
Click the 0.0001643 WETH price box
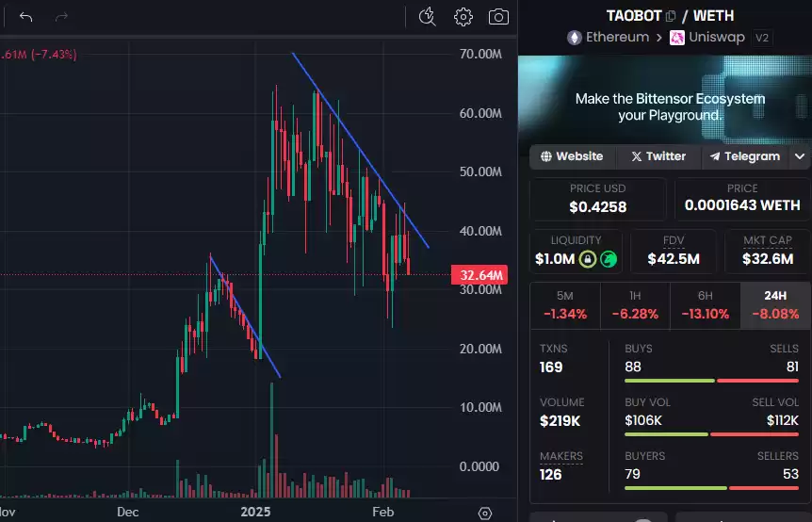coord(742,199)
